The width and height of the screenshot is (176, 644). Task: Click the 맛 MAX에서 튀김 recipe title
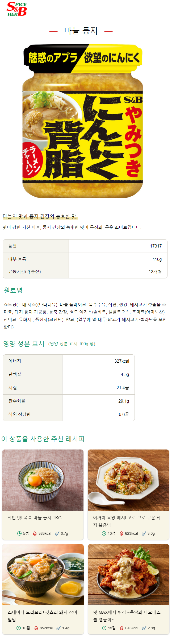127,616
